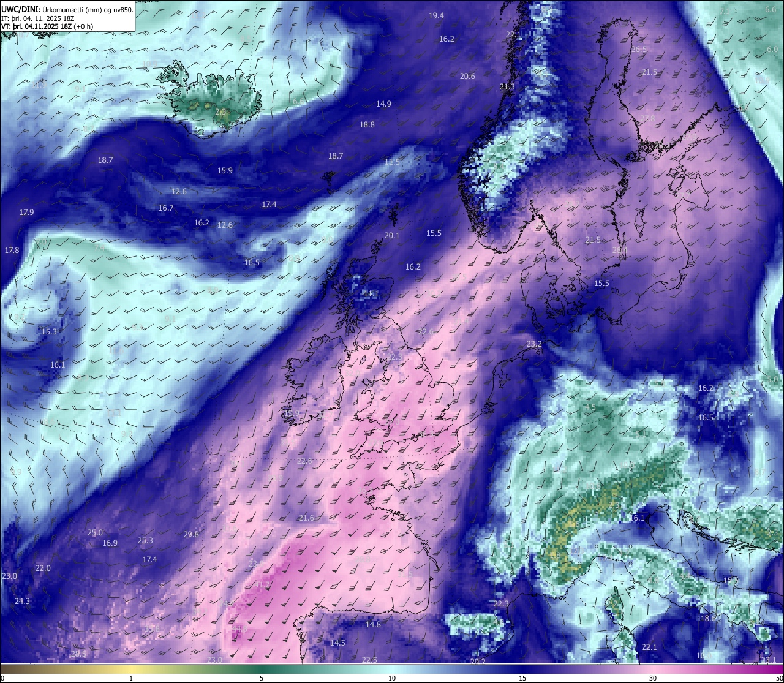Click the color scale tick label 15
Image resolution: width=784 pixels, height=683 pixels.
(522, 678)
